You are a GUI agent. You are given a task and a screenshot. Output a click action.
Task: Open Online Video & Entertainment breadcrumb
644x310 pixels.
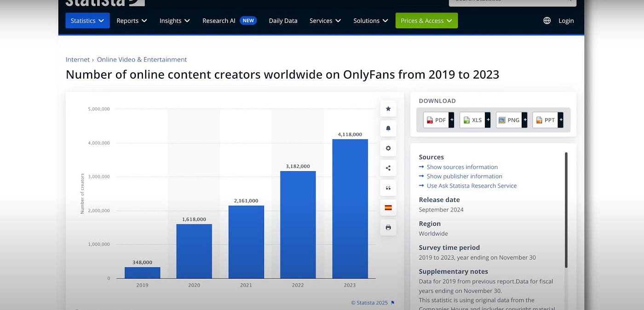[x=142, y=59]
